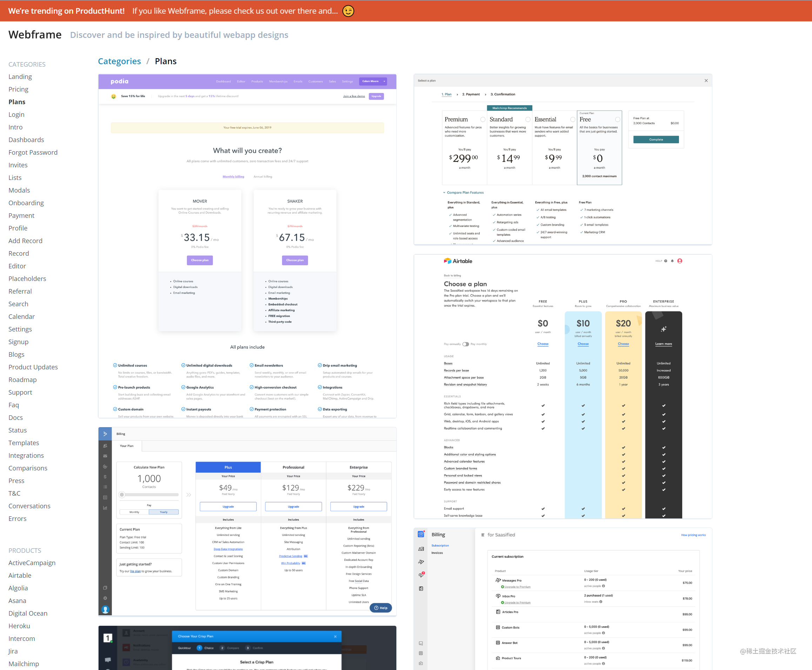This screenshot has width=812, height=670.
Task: Select the Free plan radio button
Action: coord(617,120)
